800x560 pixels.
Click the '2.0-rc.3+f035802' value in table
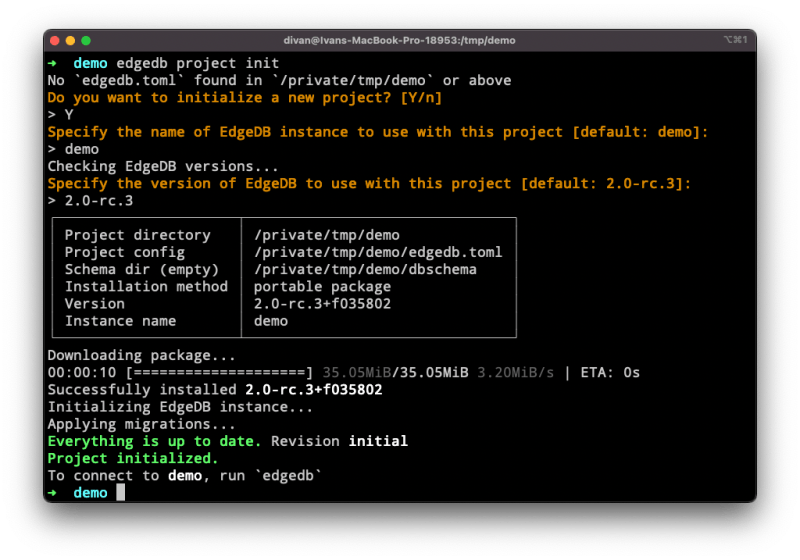322,304
